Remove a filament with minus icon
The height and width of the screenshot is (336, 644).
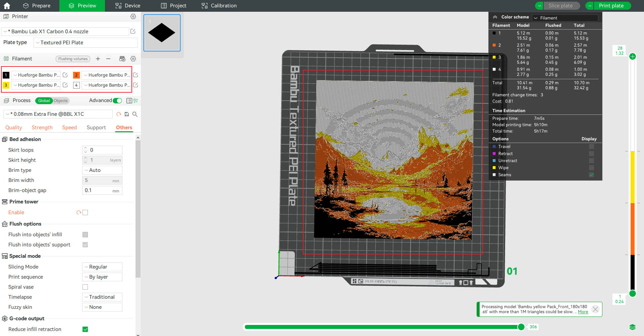pos(108,59)
